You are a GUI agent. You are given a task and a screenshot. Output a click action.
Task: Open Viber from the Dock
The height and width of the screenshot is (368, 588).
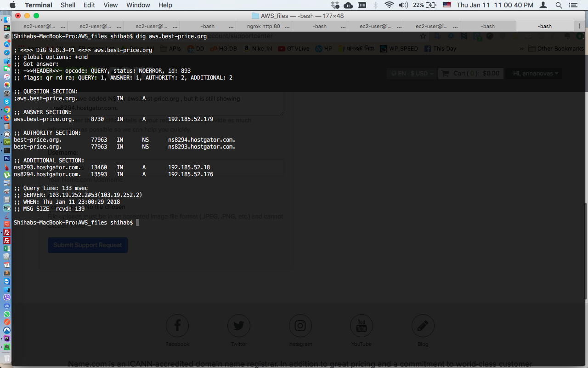(x=7, y=298)
